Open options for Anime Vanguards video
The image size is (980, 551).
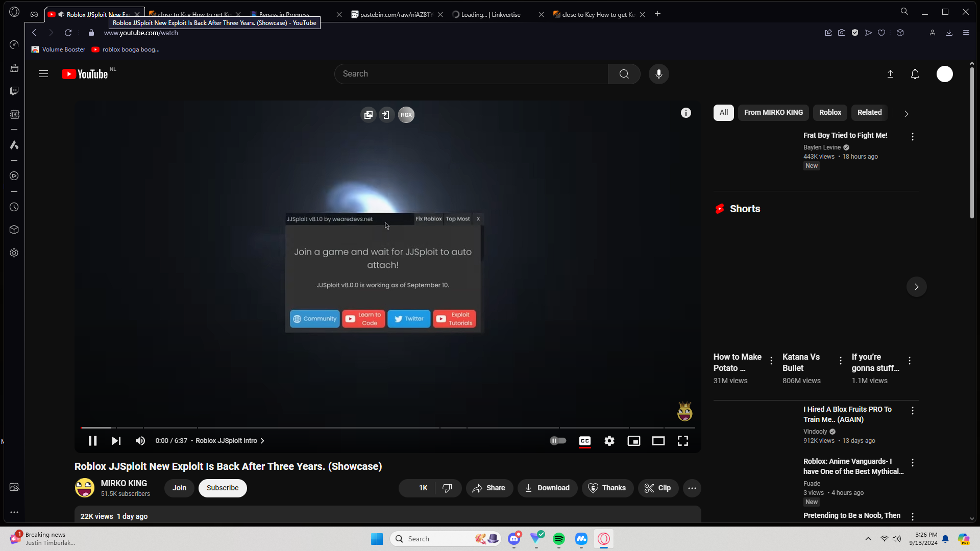click(913, 462)
